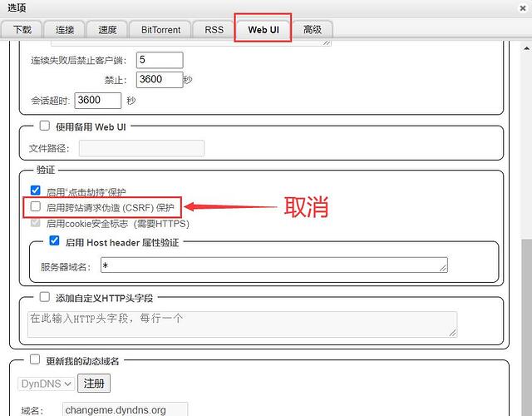Toggle 启用cookie安全标志 checkbox
Viewport: 532px width, 416px height.
click(35, 223)
